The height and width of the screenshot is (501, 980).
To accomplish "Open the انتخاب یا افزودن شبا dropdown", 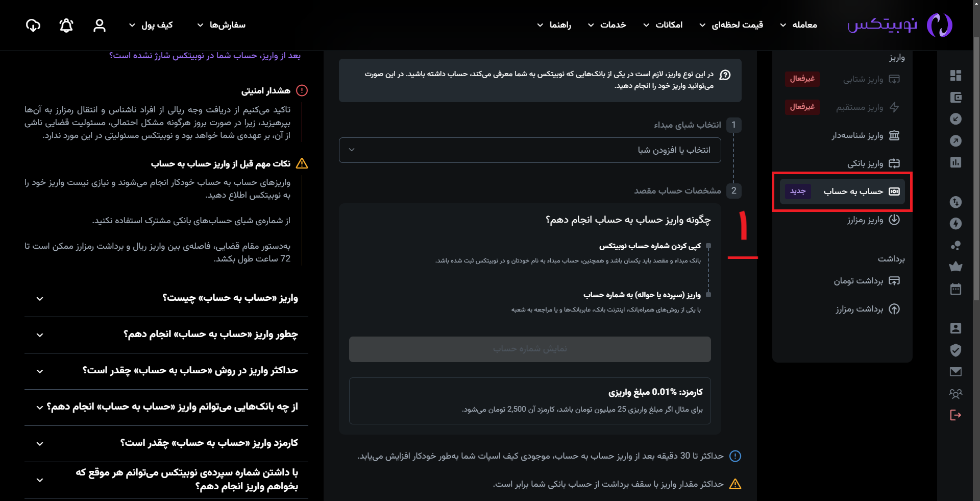I will tap(530, 150).
